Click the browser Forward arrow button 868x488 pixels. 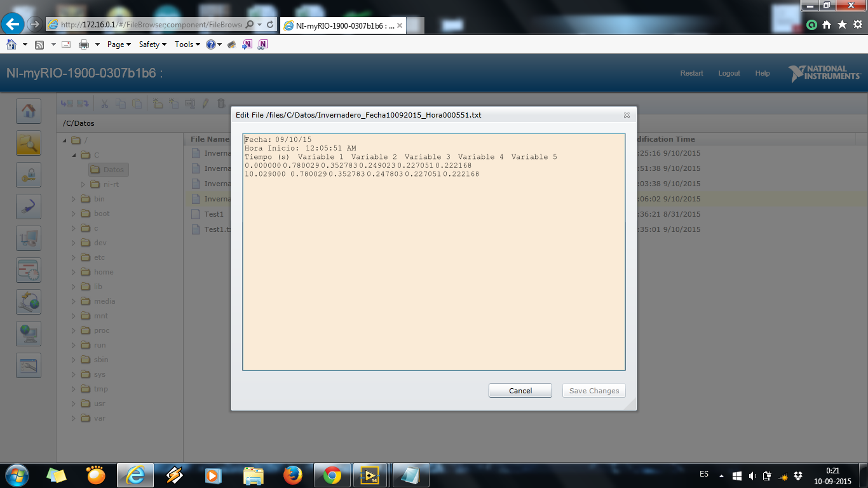click(x=36, y=24)
